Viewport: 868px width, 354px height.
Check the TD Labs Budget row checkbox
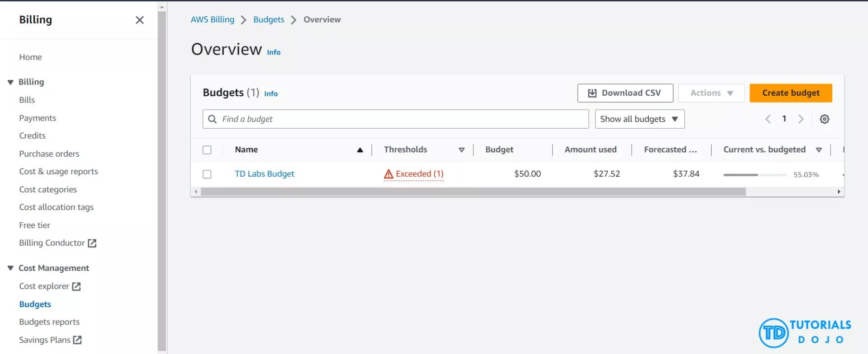pos(207,174)
